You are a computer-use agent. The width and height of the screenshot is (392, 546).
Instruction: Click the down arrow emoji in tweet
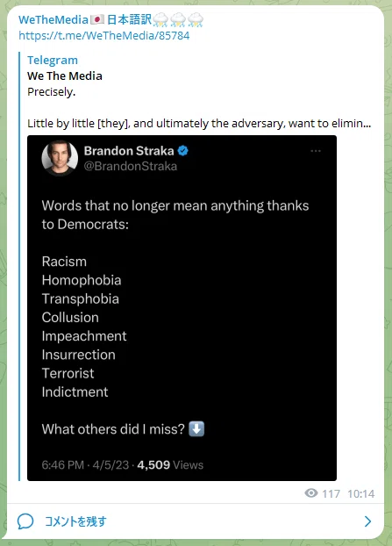(196, 428)
